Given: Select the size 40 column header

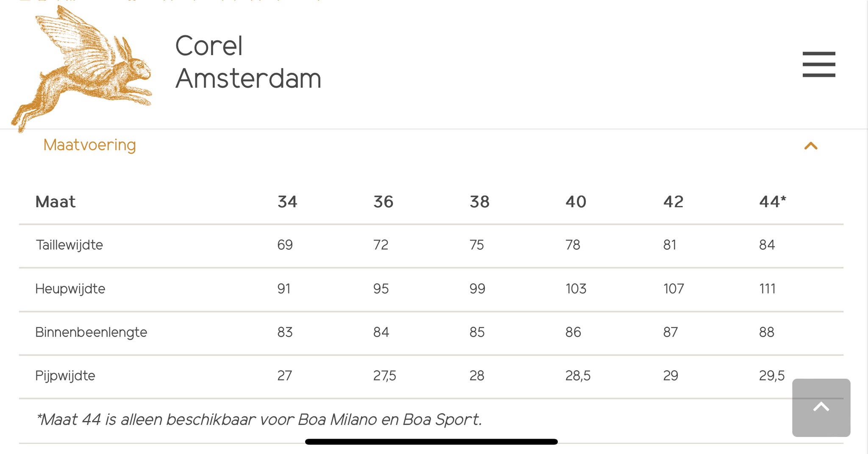Looking at the screenshot, I should coord(576,202).
